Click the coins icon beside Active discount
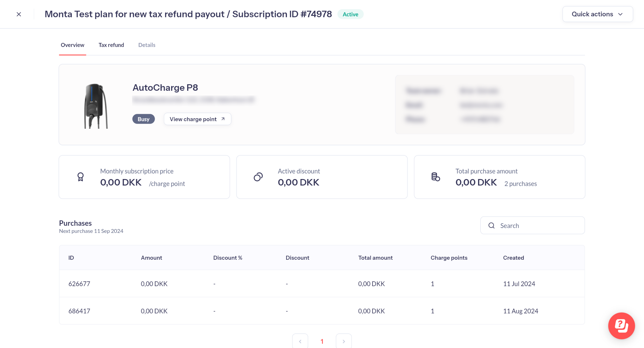The image size is (644, 348). click(x=258, y=177)
